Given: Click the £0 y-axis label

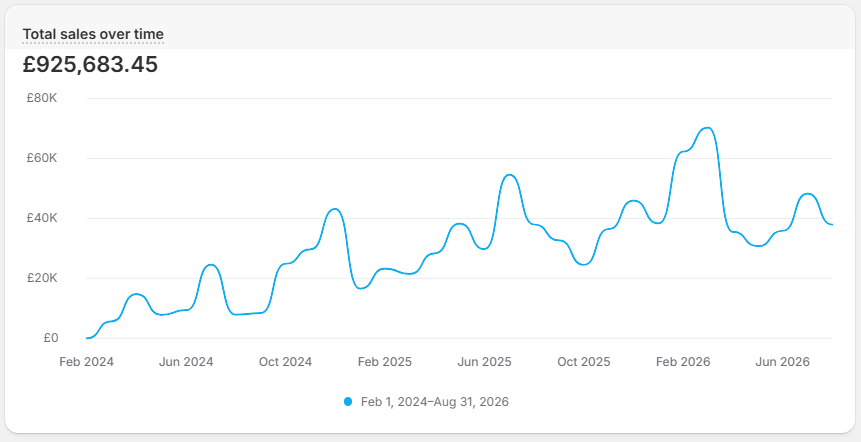Looking at the screenshot, I should point(51,338).
